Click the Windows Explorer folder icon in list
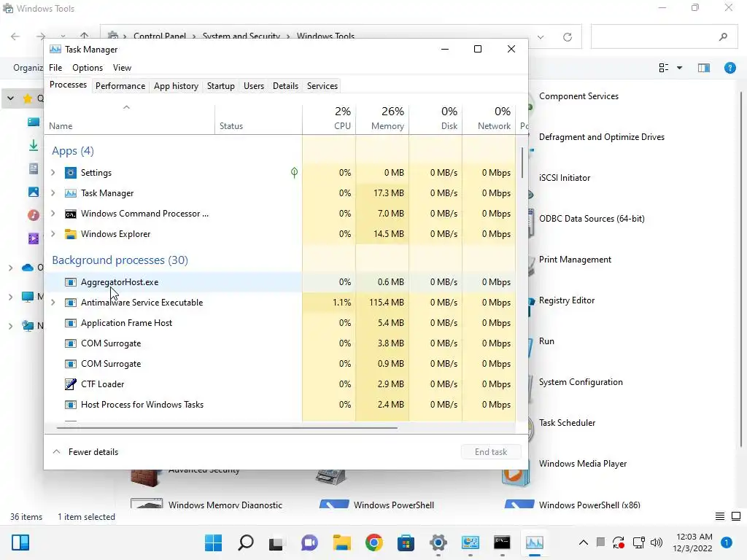Screen dimensions: 747x560 coord(71,234)
